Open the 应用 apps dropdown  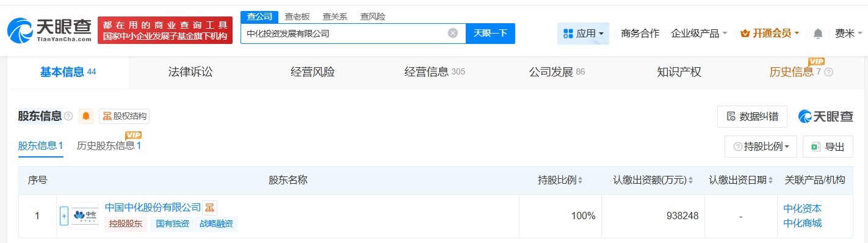pyautogui.click(x=583, y=33)
